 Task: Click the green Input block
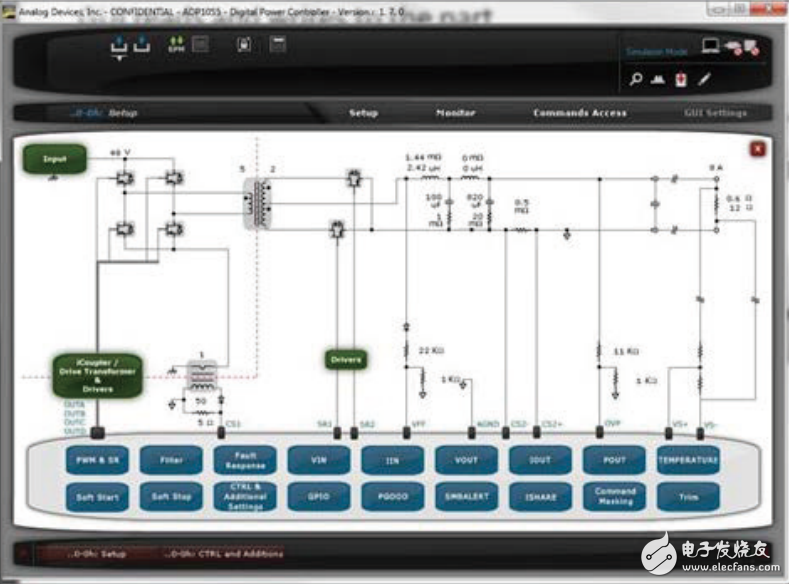tap(53, 158)
